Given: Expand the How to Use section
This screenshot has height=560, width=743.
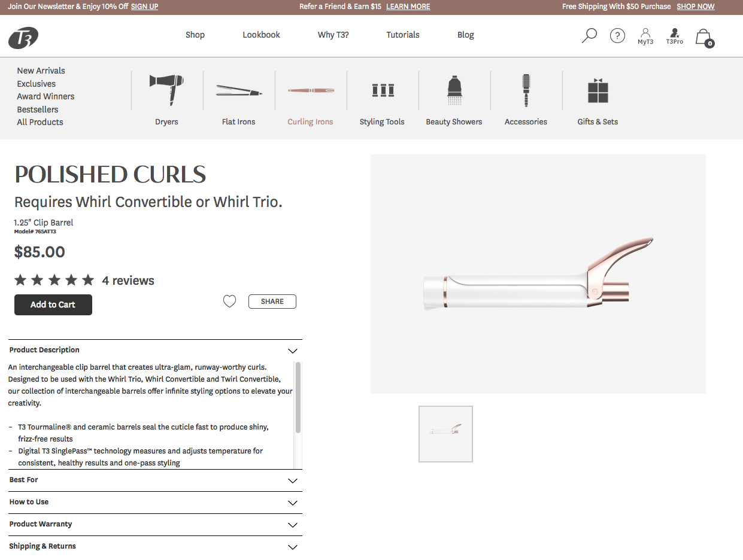Looking at the screenshot, I should [155, 503].
